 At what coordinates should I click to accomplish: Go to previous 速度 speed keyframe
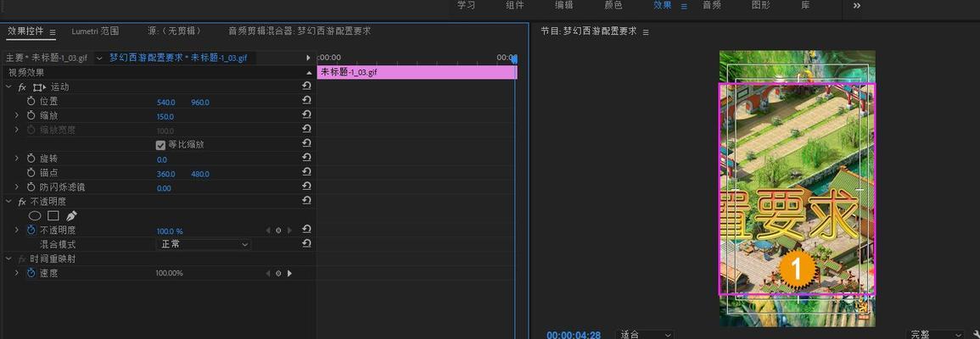(x=269, y=274)
